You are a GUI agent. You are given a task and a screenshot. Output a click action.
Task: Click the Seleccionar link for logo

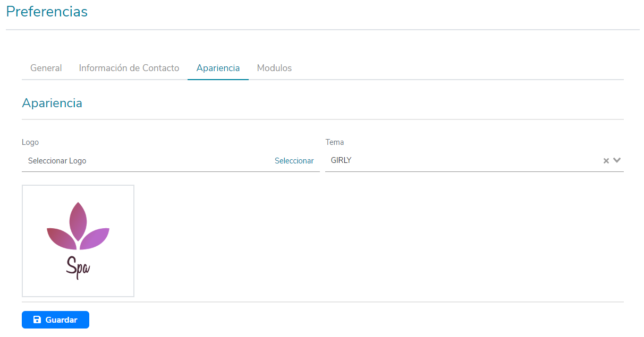pos(294,161)
